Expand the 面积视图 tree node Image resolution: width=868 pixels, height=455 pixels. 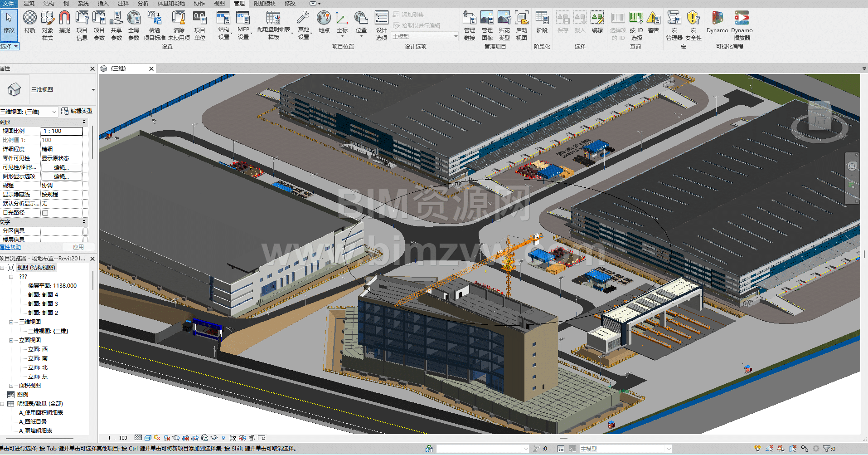tap(11, 386)
